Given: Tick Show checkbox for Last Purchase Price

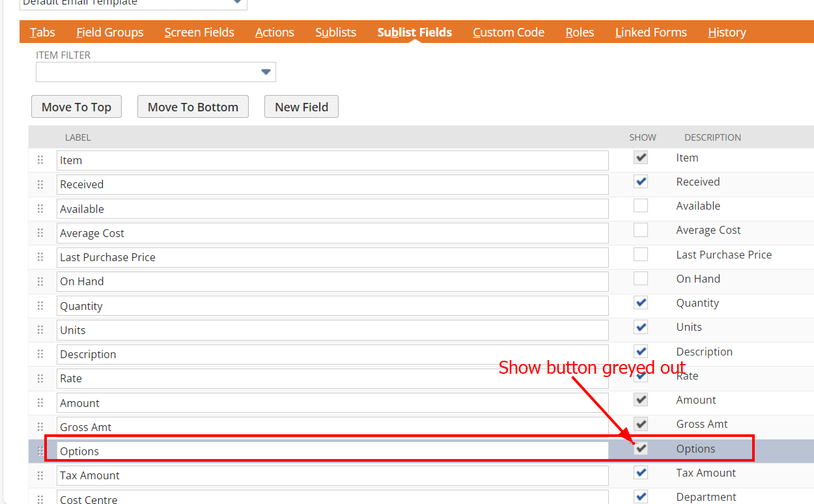Looking at the screenshot, I should tap(641, 255).
